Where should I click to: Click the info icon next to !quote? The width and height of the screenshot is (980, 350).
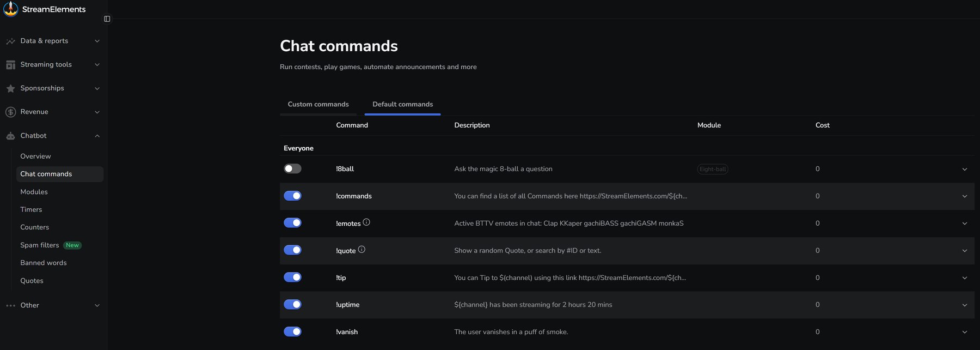click(x=362, y=249)
